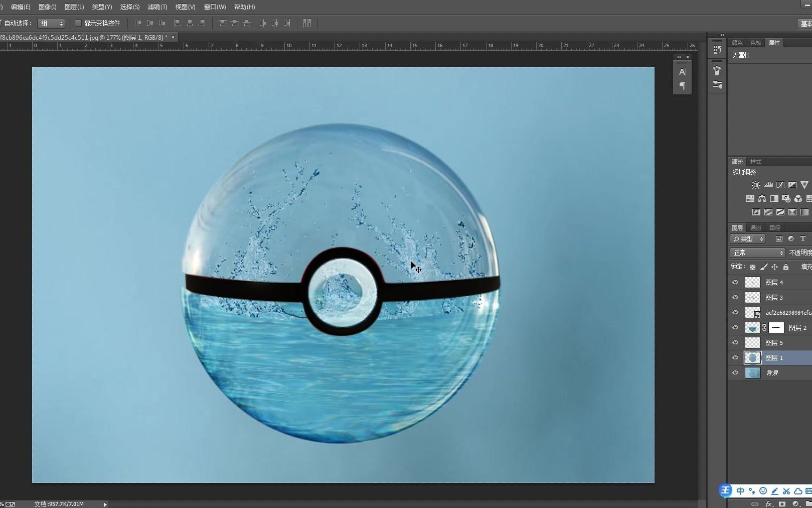
Task: Add a Gradient Map adjustment
Action: tap(804, 212)
